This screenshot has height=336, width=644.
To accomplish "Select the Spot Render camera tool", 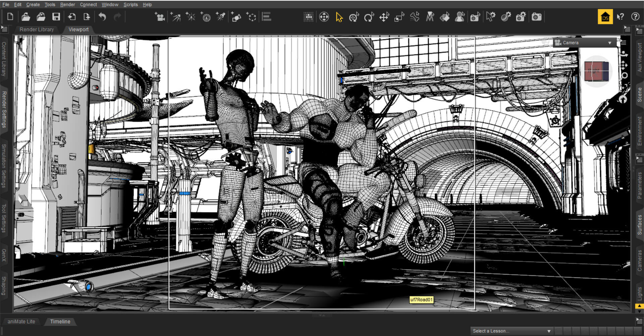I will coord(475,17).
